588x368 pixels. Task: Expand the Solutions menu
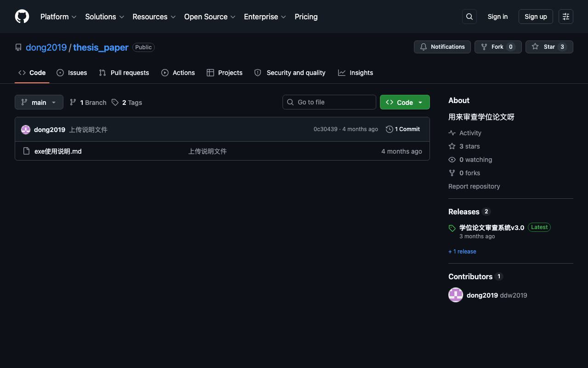point(105,17)
